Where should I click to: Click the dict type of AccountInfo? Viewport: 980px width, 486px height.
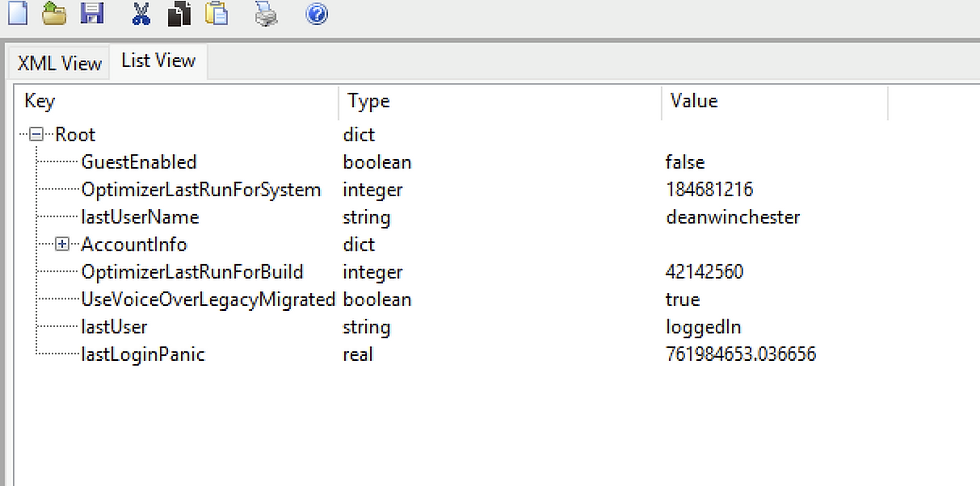tap(359, 244)
